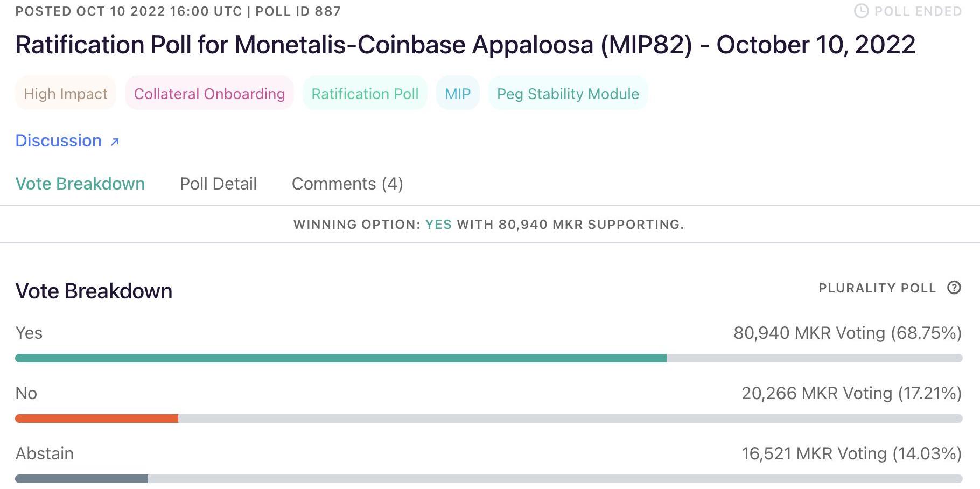This screenshot has width=980, height=489.
Task: Click the clock icon beside Poll Ended
Action: 861,11
